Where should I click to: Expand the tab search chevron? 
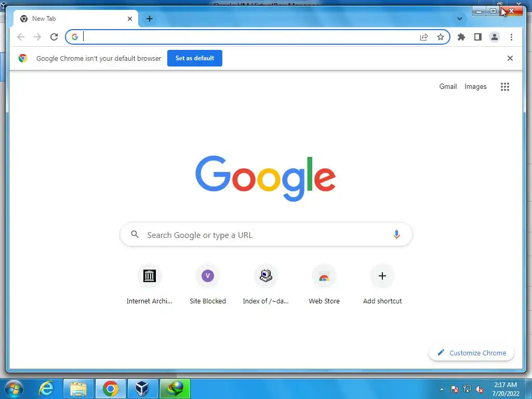[x=460, y=19]
